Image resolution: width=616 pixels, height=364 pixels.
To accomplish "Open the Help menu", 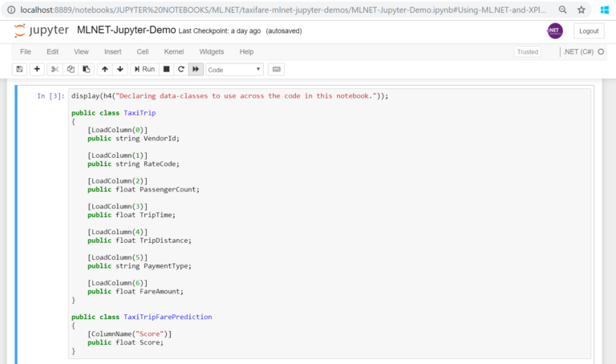I will (247, 52).
